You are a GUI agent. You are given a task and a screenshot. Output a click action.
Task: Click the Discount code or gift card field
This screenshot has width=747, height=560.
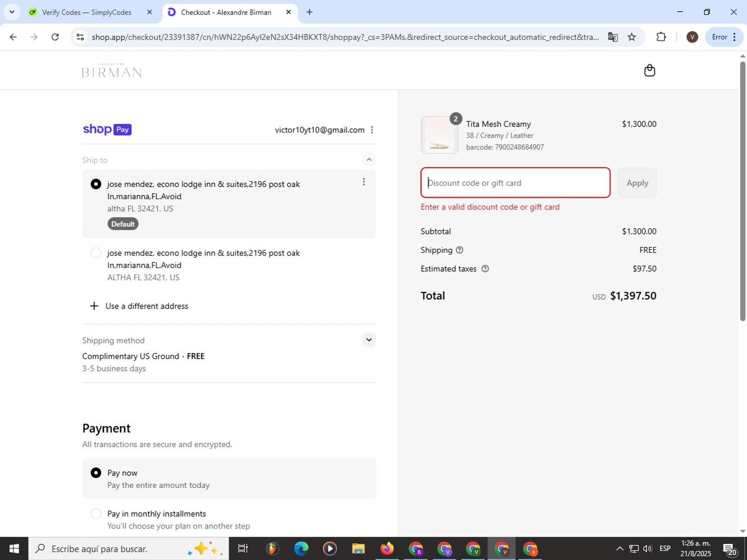515,183
